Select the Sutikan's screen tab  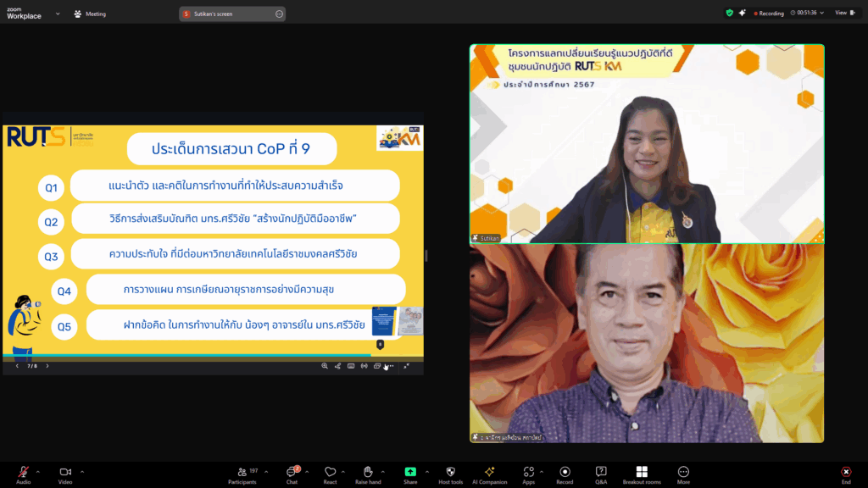point(232,14)
